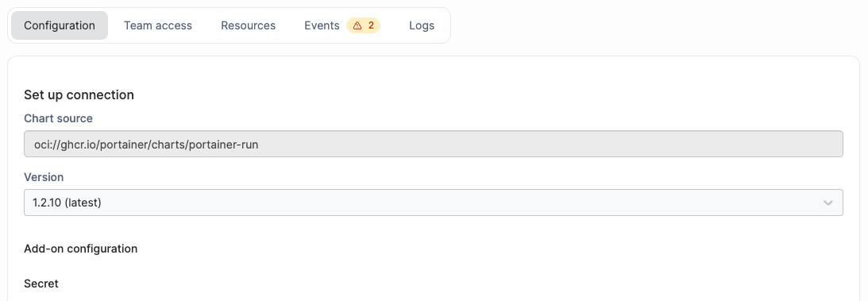Select the 1.2.10 (latest) version text

[x=67, y=203]
